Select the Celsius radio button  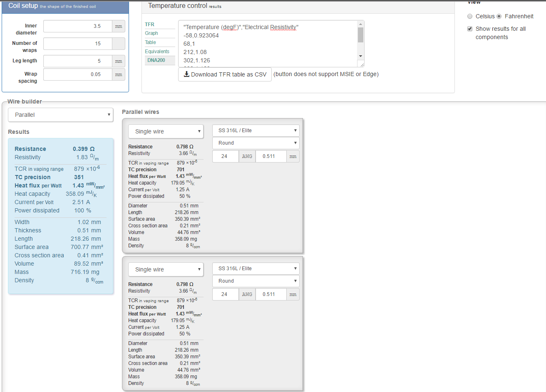[470, 16]
